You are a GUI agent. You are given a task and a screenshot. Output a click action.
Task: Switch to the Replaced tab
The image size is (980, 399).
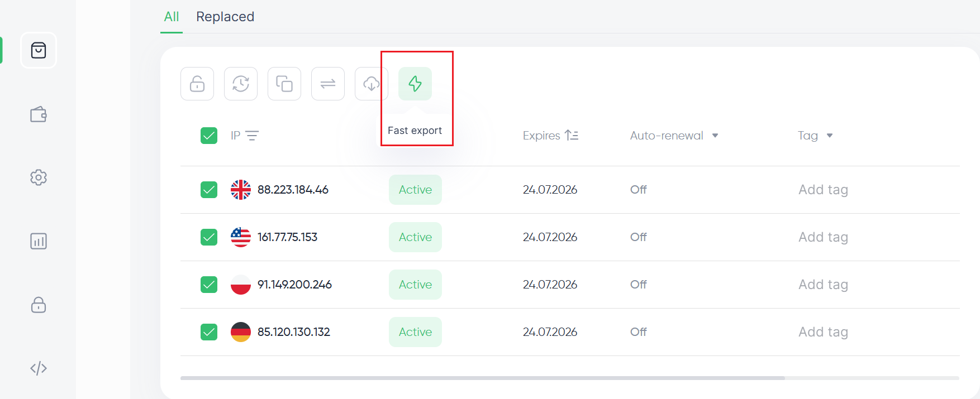click(x=225, y=17)
